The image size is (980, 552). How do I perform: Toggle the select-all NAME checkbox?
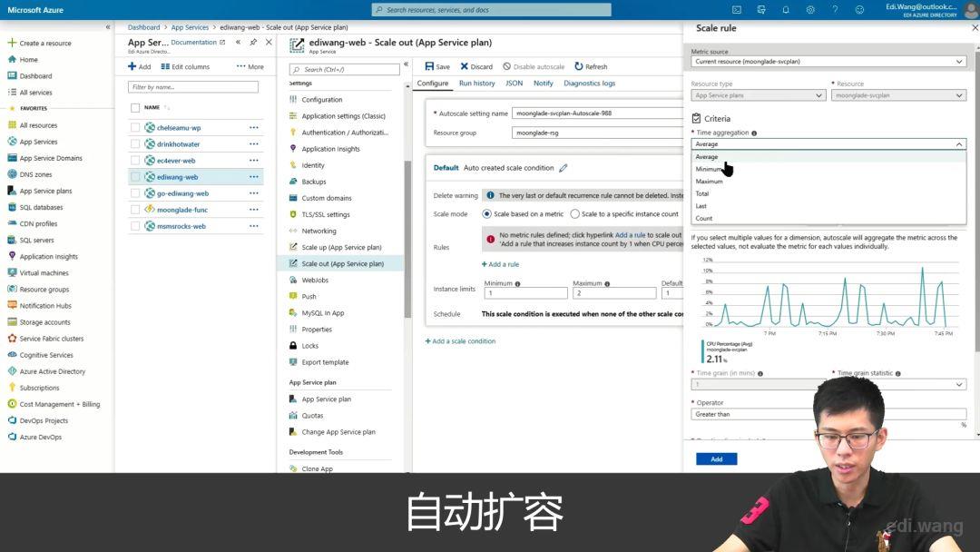(135, 107)
